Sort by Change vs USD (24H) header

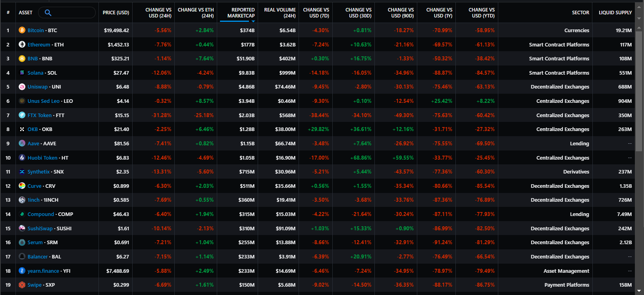point(158,13)
